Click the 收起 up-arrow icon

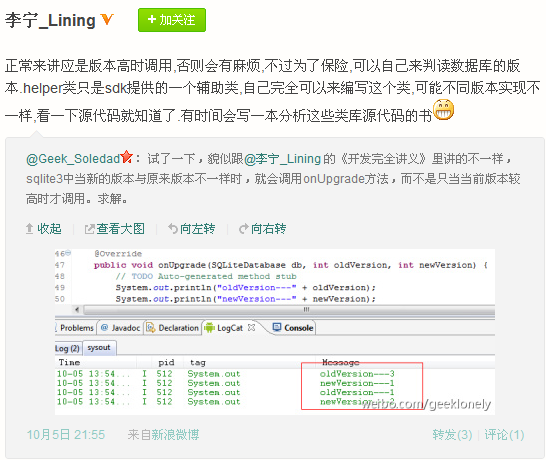pos(30,229)
